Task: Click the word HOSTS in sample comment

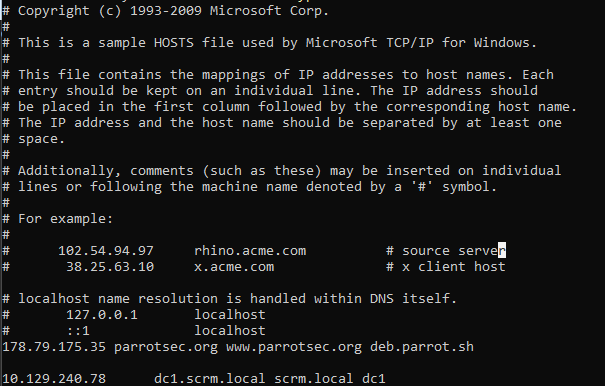Action: [x=174, y=42]
